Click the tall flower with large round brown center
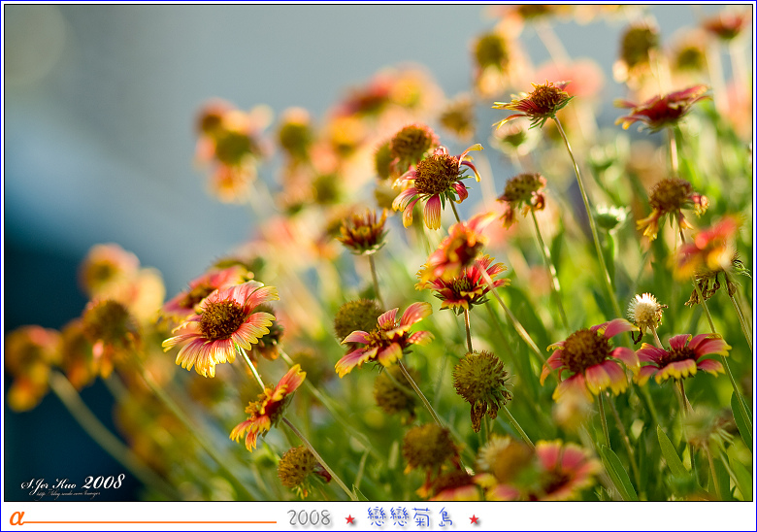Image resolution: width=757 pixels, height=532 pixels. point(436,180)
